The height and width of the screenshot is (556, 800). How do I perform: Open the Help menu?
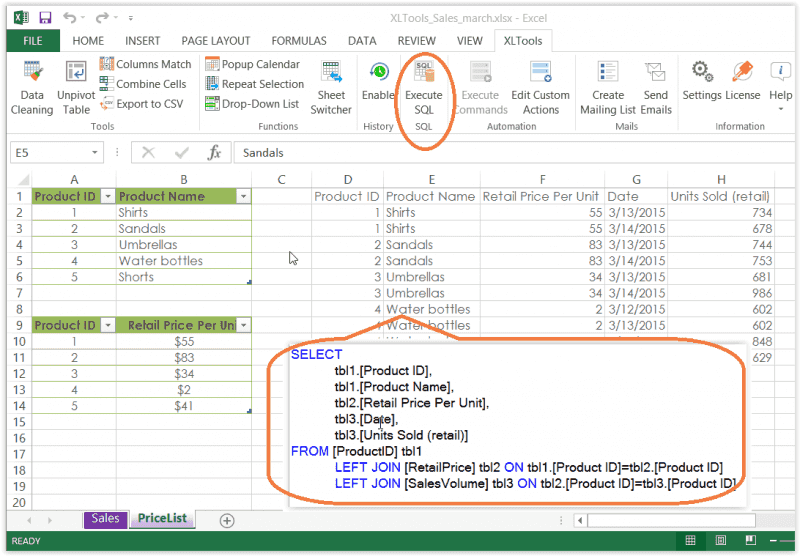(x=781, y=86)
